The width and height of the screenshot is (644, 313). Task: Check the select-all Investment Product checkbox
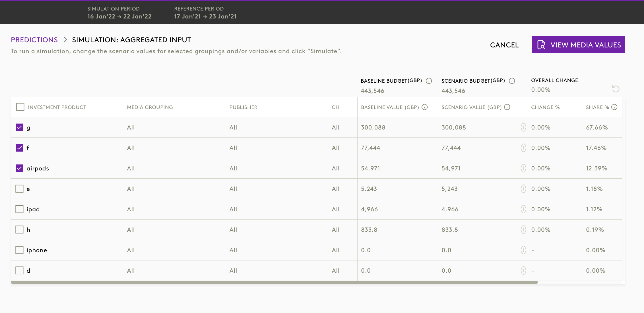(x=20, y=107)
